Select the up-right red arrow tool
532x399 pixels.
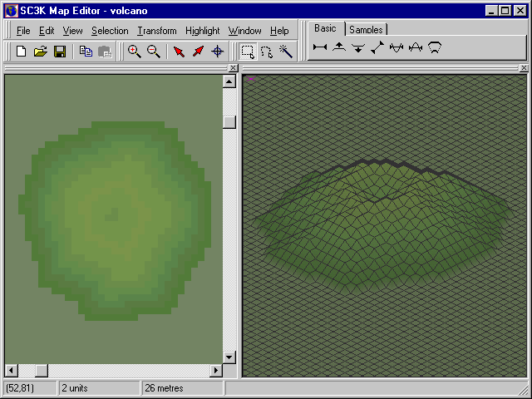click(x=198, y=52)
